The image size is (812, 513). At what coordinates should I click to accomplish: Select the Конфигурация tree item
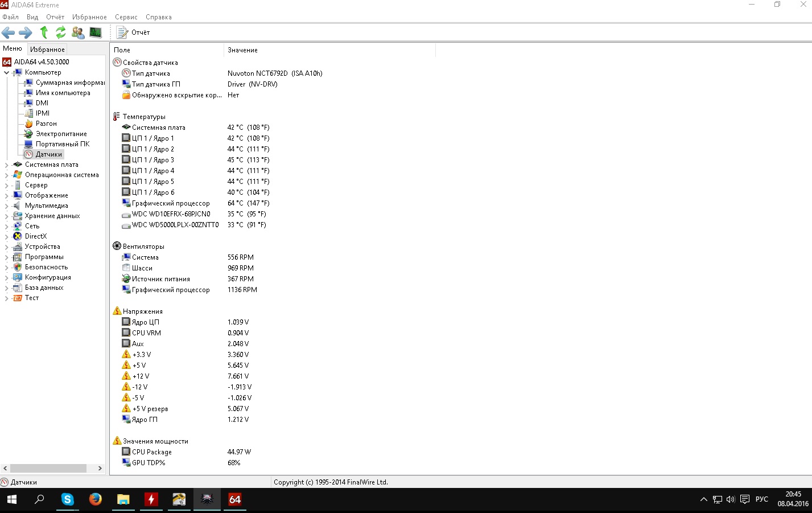click(48, 277)
